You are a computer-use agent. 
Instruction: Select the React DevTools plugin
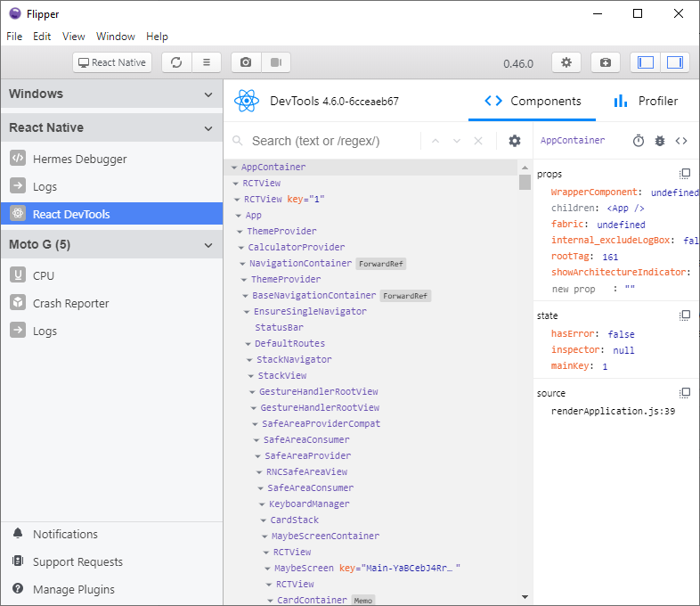[111, 214]
